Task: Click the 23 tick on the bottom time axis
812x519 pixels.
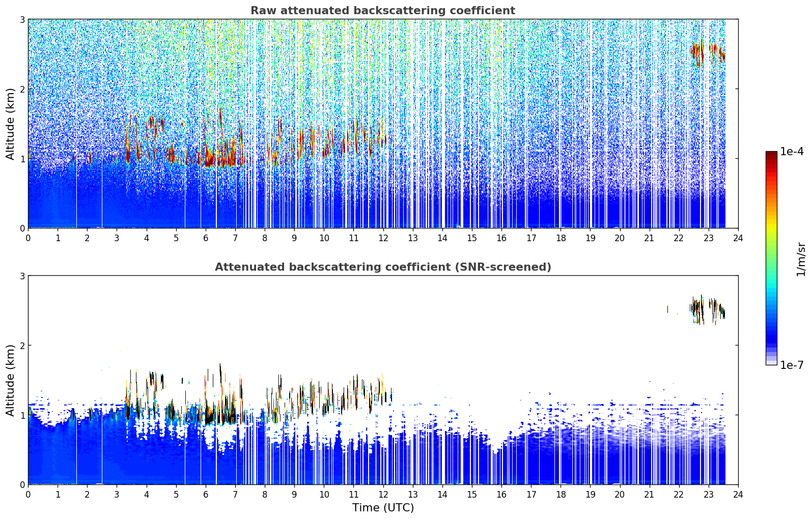Action: point(708,495)
